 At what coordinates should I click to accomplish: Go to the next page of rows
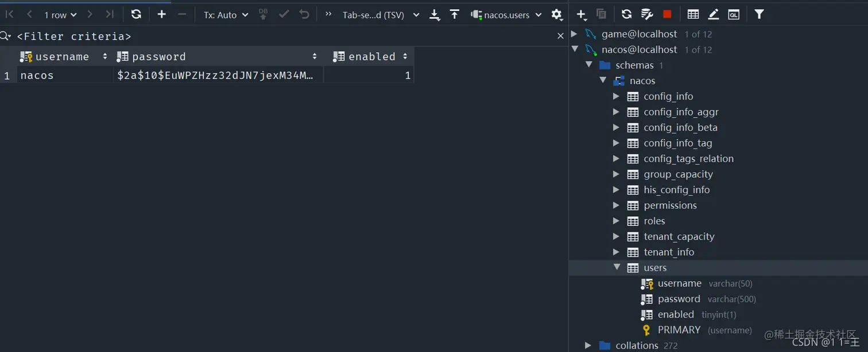coord(90,14)
